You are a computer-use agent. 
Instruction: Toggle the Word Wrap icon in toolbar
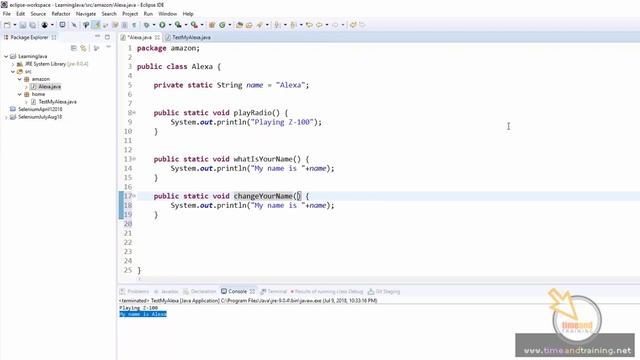tap(115, 25)
